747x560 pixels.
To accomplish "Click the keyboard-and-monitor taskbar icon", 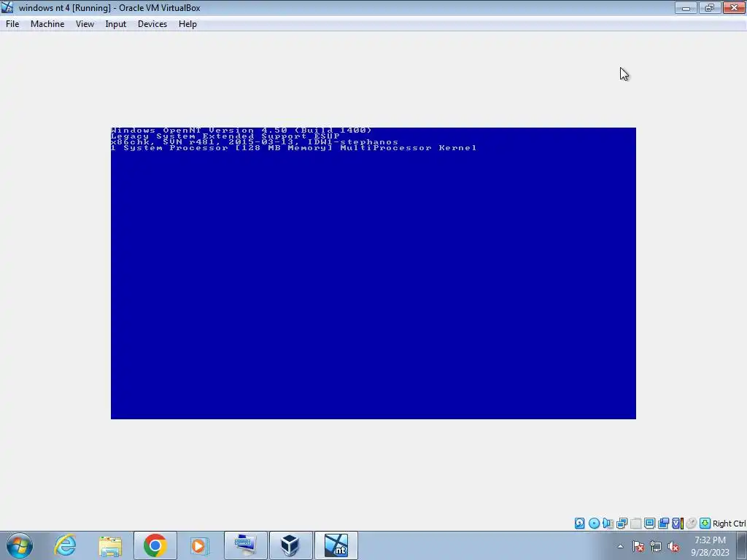I will click(245, 545).
